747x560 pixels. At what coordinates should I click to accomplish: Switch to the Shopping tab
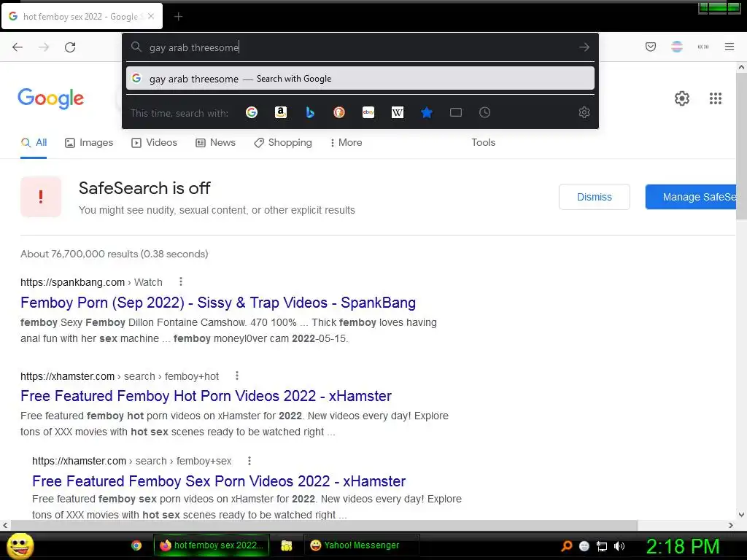point(283,142)
